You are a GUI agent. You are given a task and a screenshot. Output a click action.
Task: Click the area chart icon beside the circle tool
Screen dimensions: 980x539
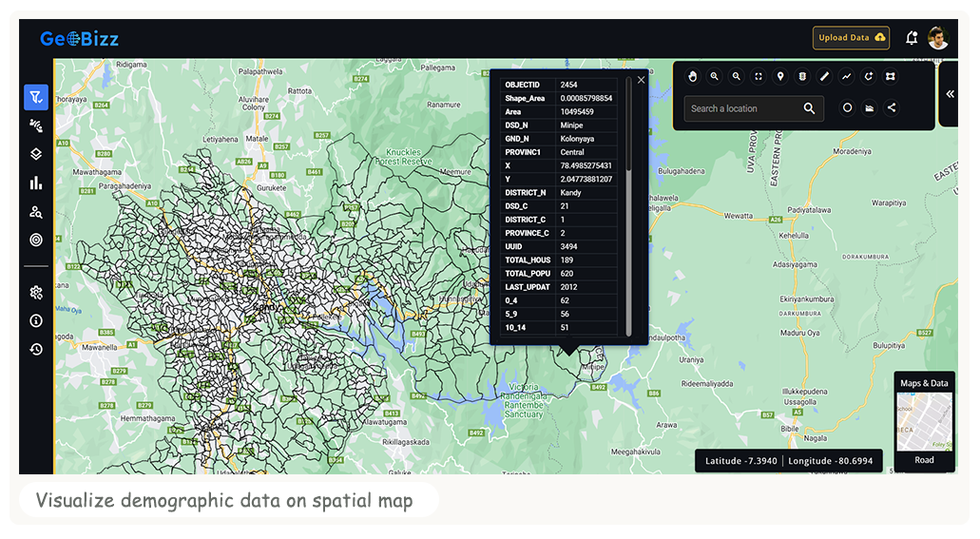(870, 107)
